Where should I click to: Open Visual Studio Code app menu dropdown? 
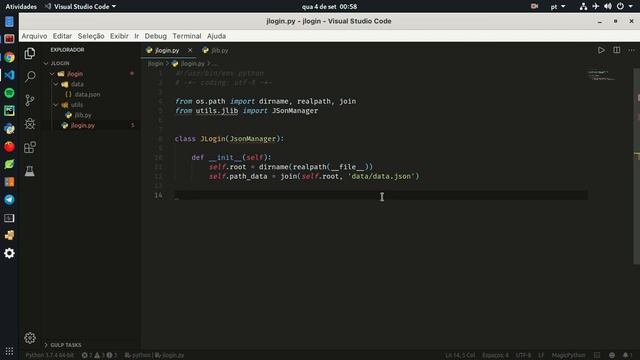pos(80,7)
